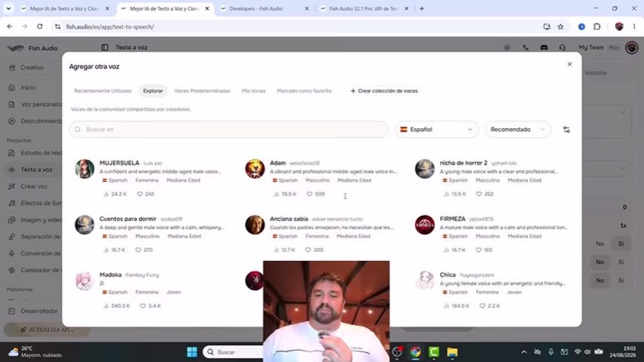Screen dimensions: 644x362
Task: Open Creativo in the sidebar
Action: (32, 68)
